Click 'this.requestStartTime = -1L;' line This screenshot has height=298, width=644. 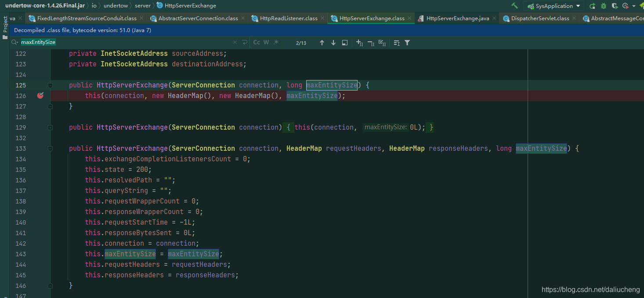click(140, 222)
